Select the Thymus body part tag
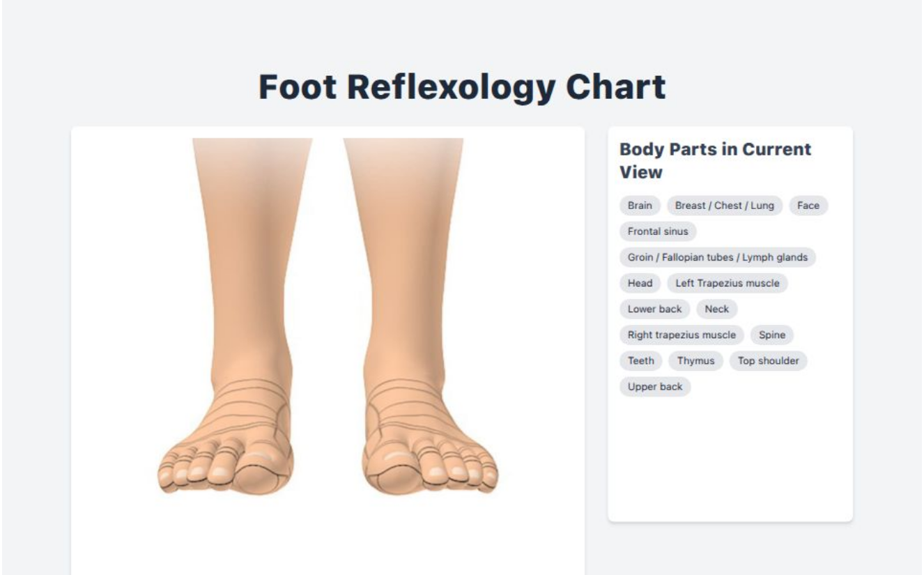Viewport: 924px width, 575px height. 697,360
